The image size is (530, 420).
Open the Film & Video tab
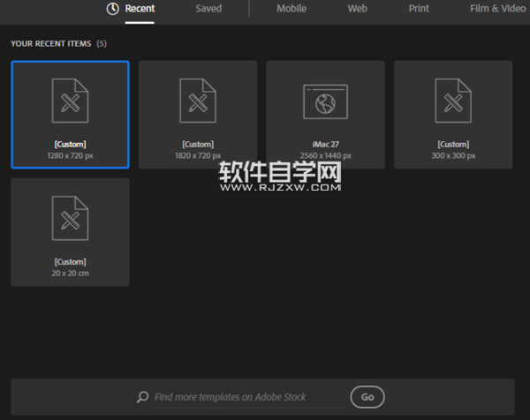point(497,9)
